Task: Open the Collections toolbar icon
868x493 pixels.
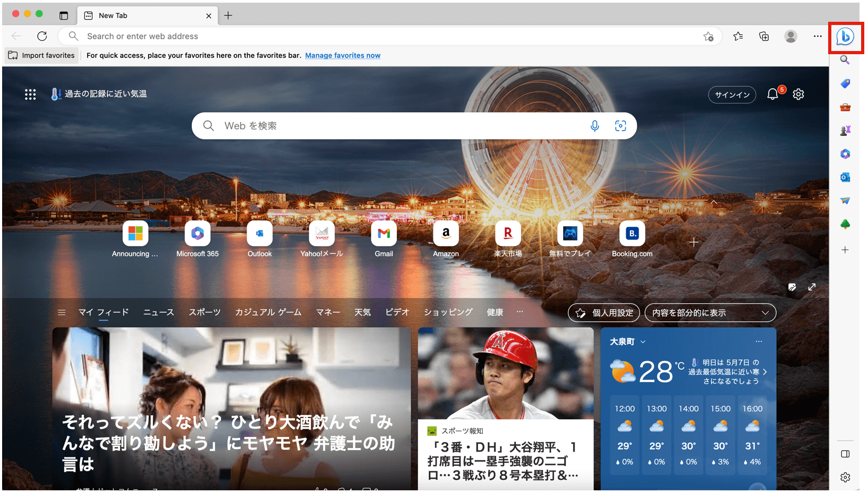Action: click(764, 36)
